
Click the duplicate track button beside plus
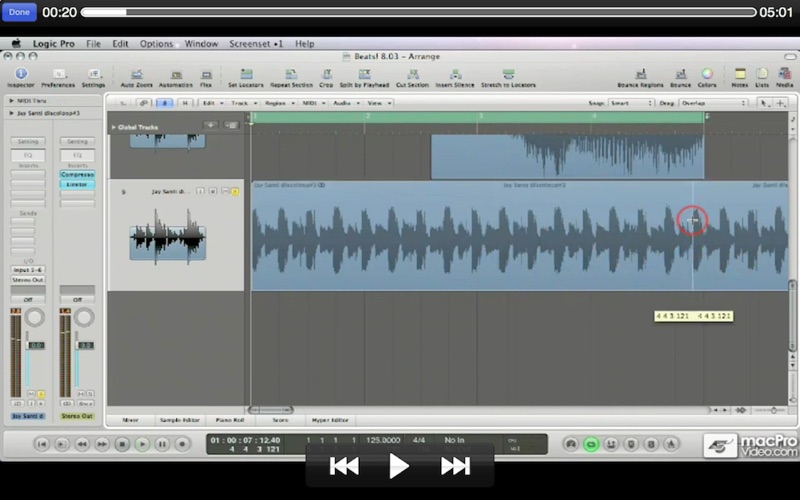[x=232, y=126]
